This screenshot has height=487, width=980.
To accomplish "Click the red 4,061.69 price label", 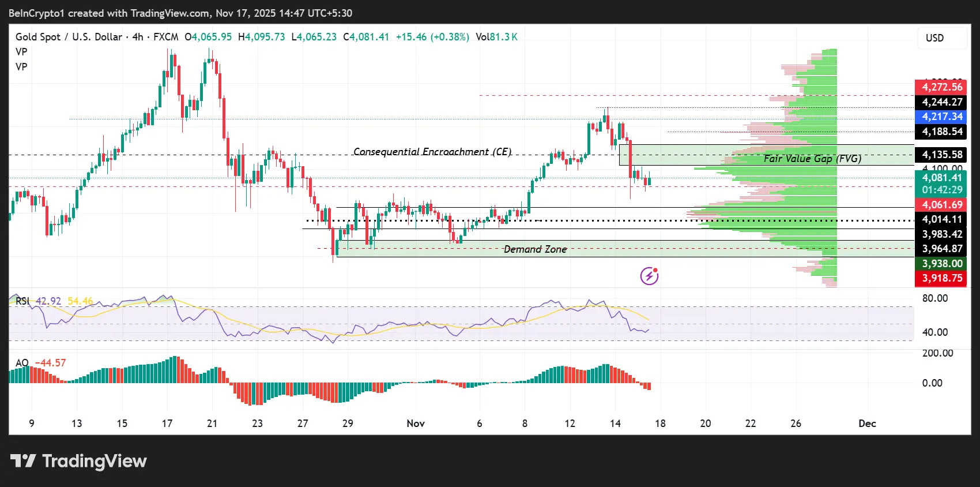I will (x=942, y=205).
